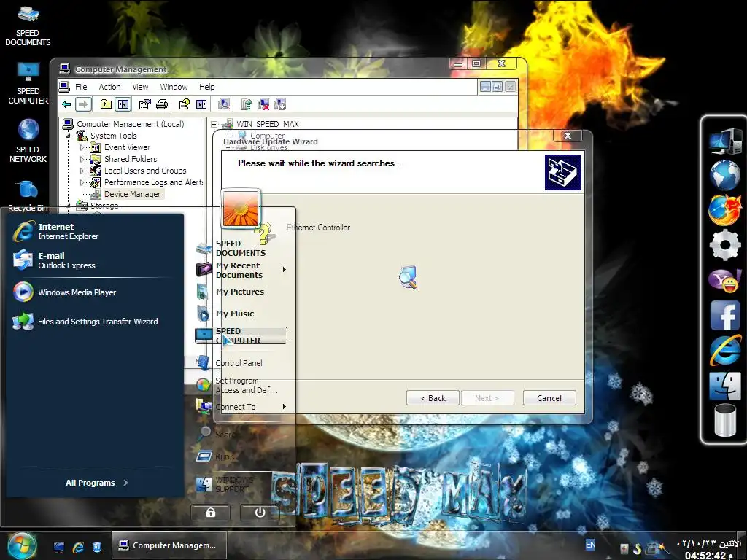The image size is (747, 560).
Task: Click the Help toolbar icon with question mark
Action: pos(185,104)
